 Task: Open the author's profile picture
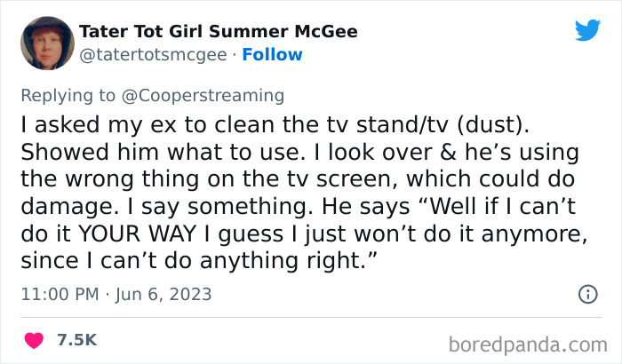pos(46,43)
